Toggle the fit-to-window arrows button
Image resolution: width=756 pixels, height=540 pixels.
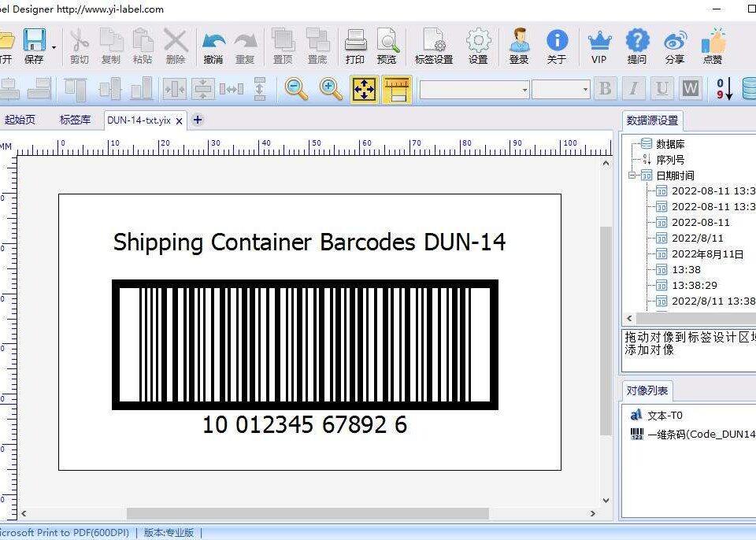pyautogui.click(x=364, y=89)
